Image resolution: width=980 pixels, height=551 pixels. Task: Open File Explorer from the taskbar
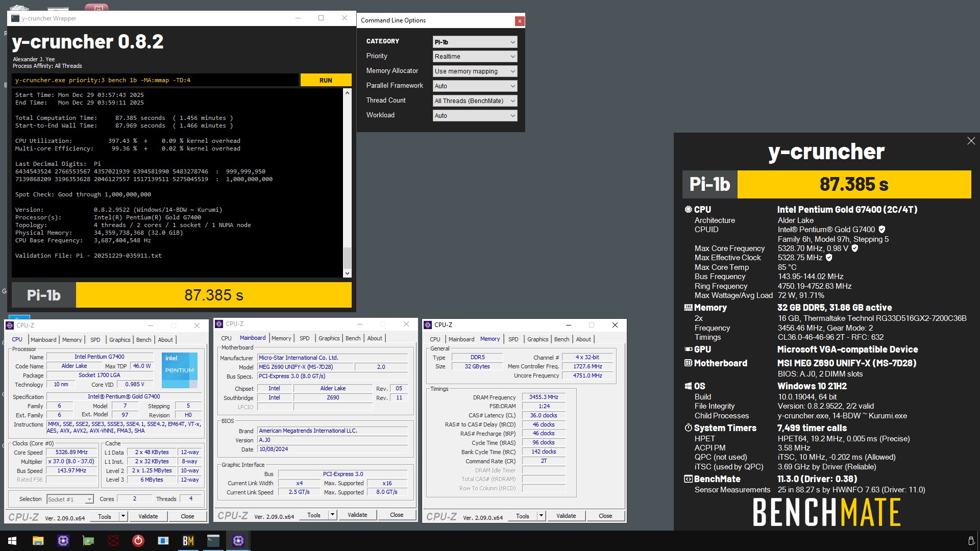38,541
